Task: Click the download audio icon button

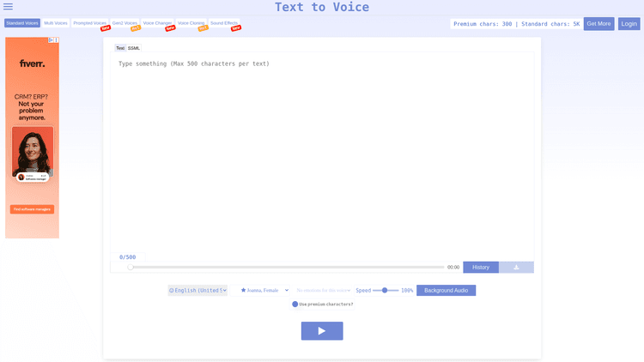Action: tap(516, 267)
